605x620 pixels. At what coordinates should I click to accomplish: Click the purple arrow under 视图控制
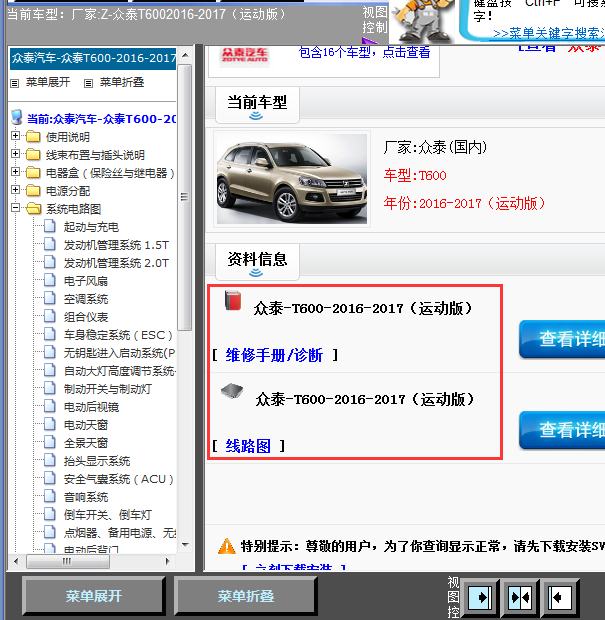370,40
